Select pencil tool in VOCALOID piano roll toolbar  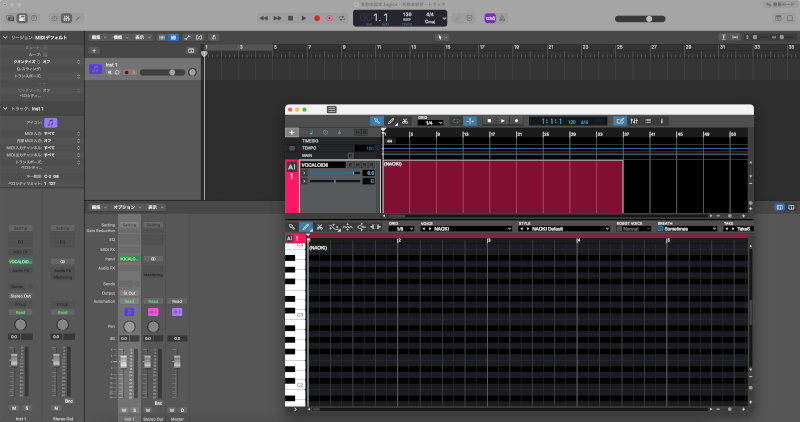coord(306,227)
